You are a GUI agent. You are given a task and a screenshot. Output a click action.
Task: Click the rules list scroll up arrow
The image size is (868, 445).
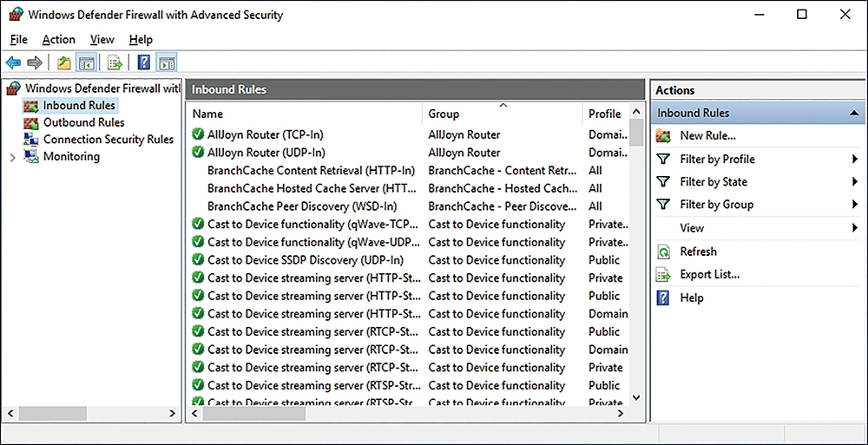(636, 112)
